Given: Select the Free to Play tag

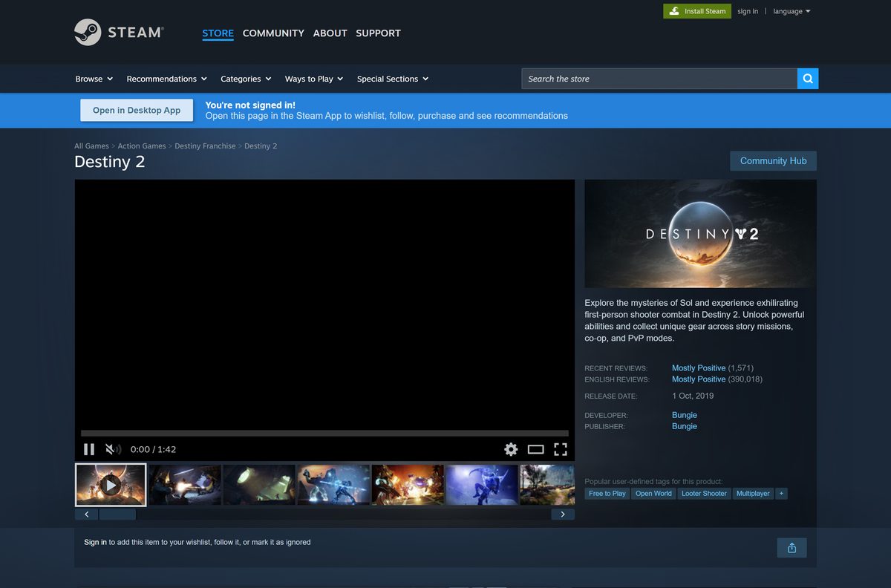Looking at the screenshot, I should tap(607, 493).
